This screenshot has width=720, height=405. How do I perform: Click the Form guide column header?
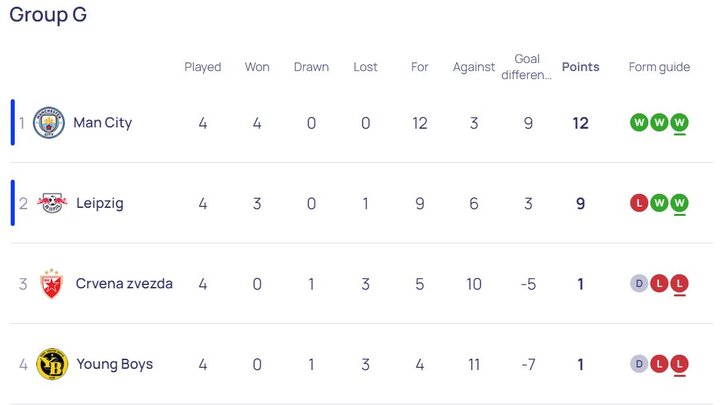coord(659,67)
